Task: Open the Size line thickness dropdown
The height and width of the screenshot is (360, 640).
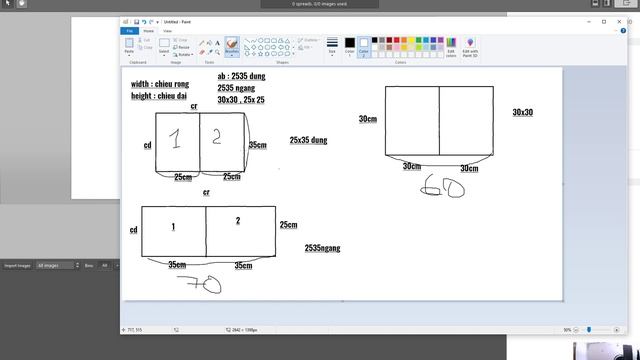Action: [x=332, y=47]
